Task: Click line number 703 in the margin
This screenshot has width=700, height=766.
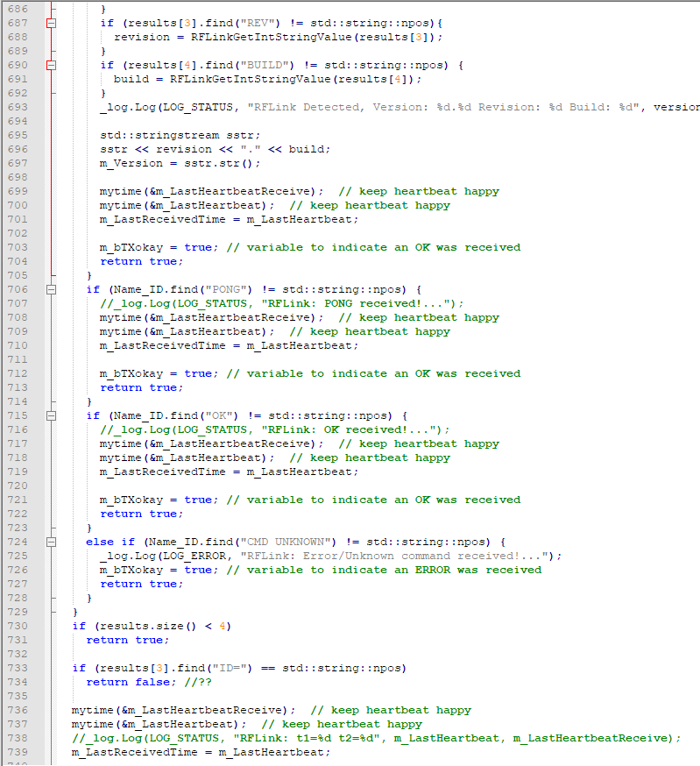Action: 17,247
